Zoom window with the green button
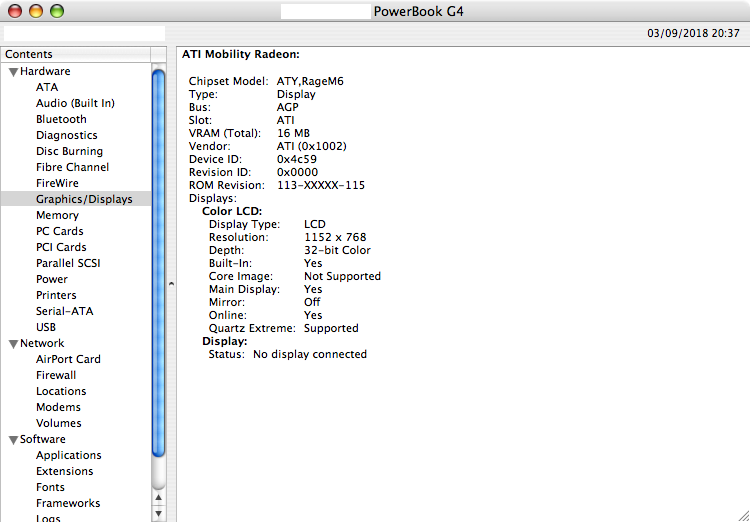The height and width of the screenshot is (522, 750). [x=57, y=11]
